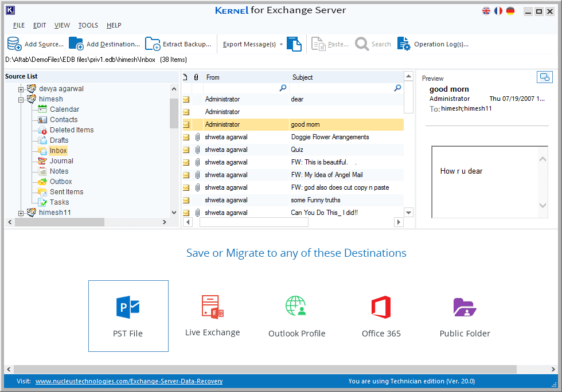The image size is (562, 392).
Task: Click the Extract Backup icon
Action: [153, 44]
